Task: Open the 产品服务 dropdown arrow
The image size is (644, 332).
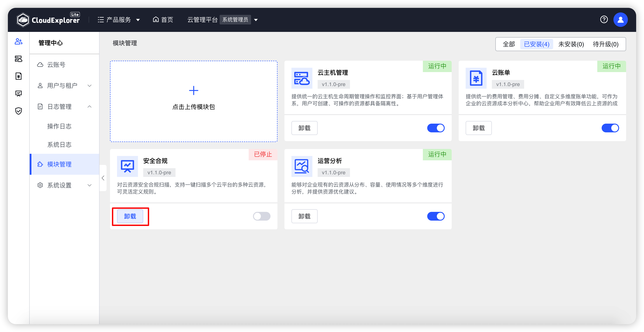Action: coord(138,20)
